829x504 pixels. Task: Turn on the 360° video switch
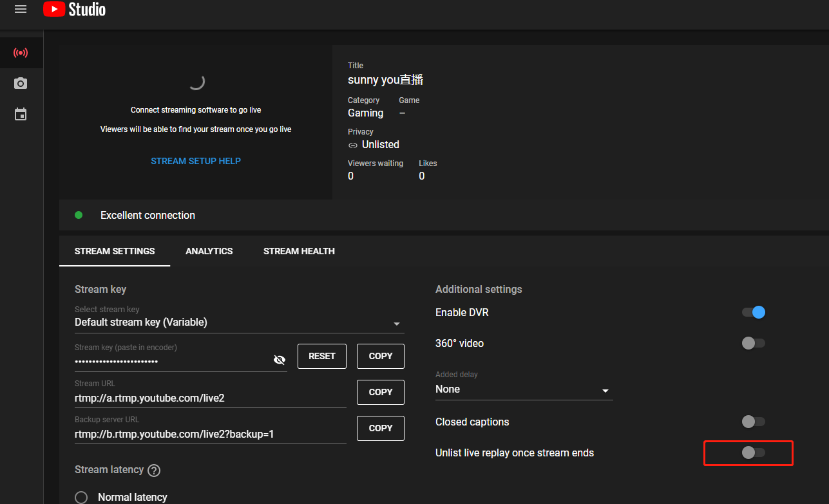754,343
